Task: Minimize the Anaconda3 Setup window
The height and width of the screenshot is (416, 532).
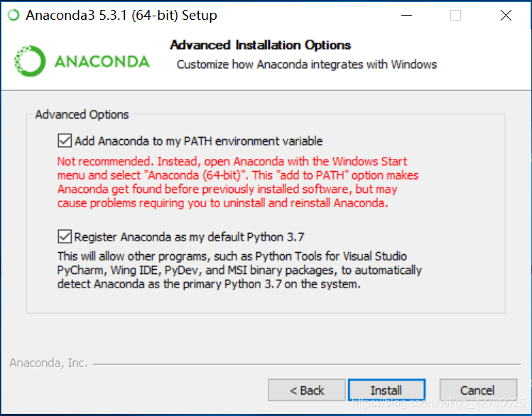Action: [x=406, y=15]
